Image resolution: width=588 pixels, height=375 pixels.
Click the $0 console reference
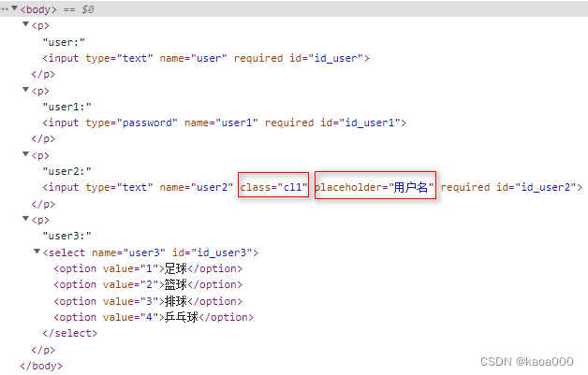click(x=88, y=9)
